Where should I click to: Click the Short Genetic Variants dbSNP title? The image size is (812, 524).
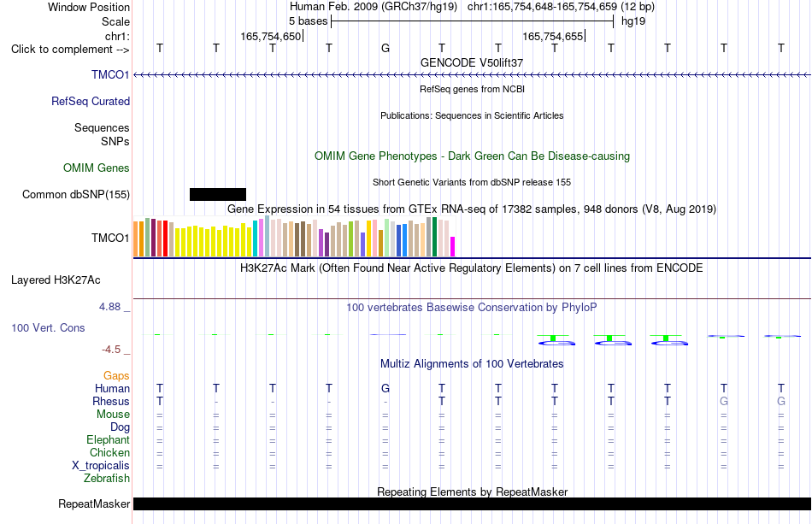coord(472,182)
